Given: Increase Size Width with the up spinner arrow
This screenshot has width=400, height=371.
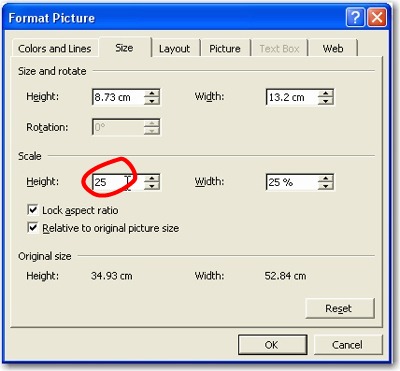Looking at the screenshot, I should 326,93.
